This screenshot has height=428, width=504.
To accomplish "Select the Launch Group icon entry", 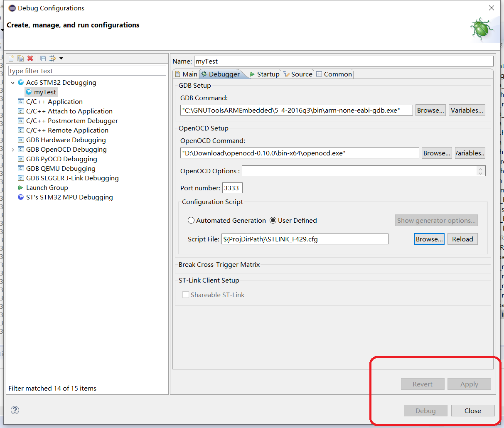I will tap(21, 188).
